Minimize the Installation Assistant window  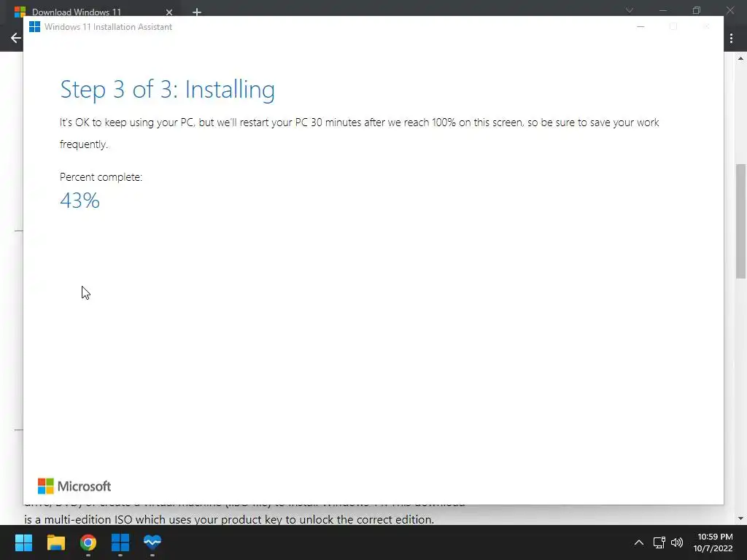[x=640, y=27]
